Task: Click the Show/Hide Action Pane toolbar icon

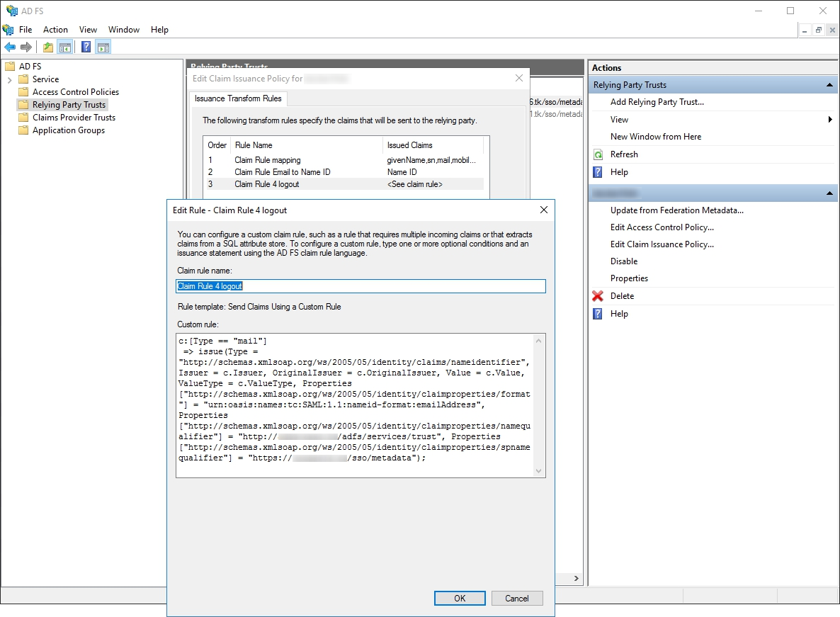Action: tap(103, 46)
